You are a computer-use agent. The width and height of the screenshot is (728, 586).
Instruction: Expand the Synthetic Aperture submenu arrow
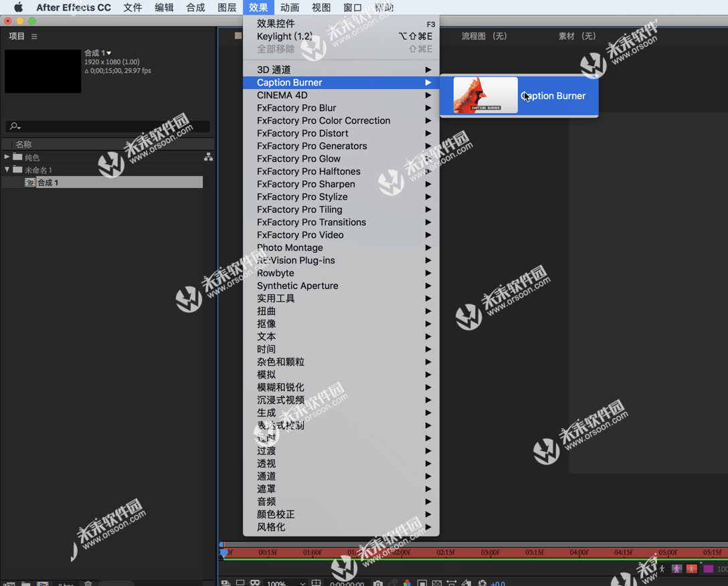pyautogui.click(x=428, y=286)
